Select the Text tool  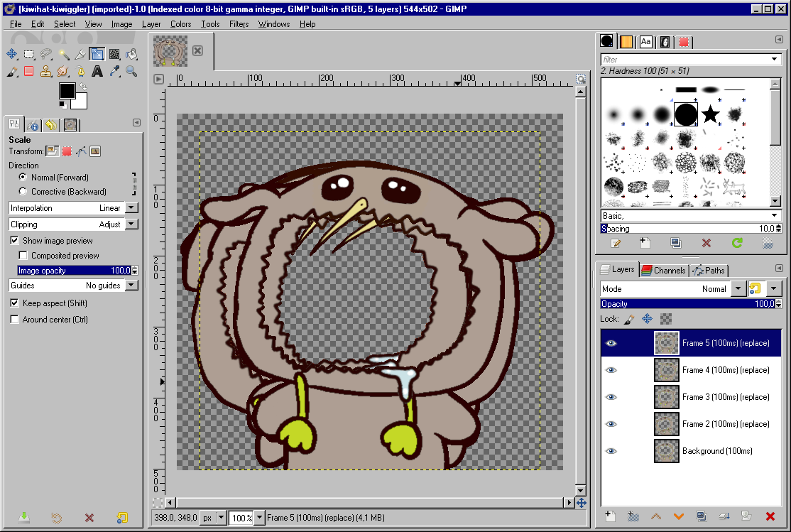[97, 71]
